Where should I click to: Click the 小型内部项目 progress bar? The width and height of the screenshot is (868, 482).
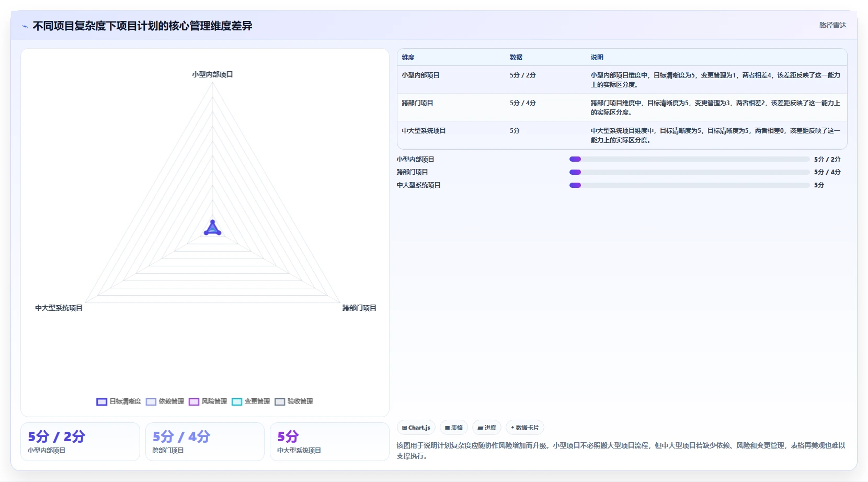pyautogui.click(x=689, y=159)
